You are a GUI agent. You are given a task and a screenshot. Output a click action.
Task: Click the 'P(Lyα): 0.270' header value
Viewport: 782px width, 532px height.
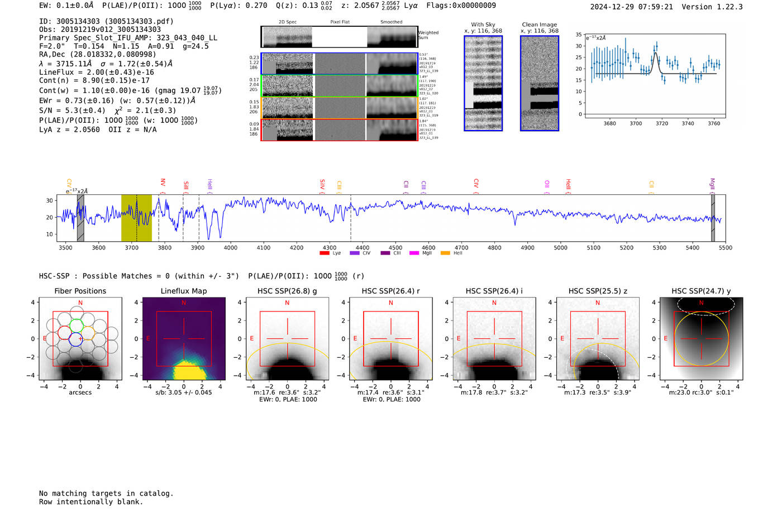pos(239,6)
